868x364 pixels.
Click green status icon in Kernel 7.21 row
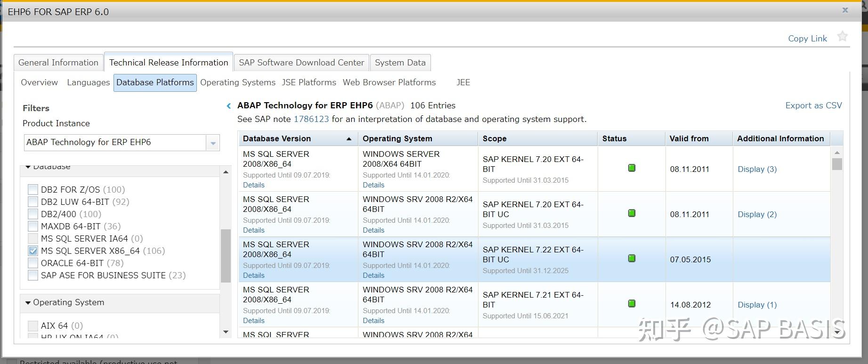click(x=632, y=304)
